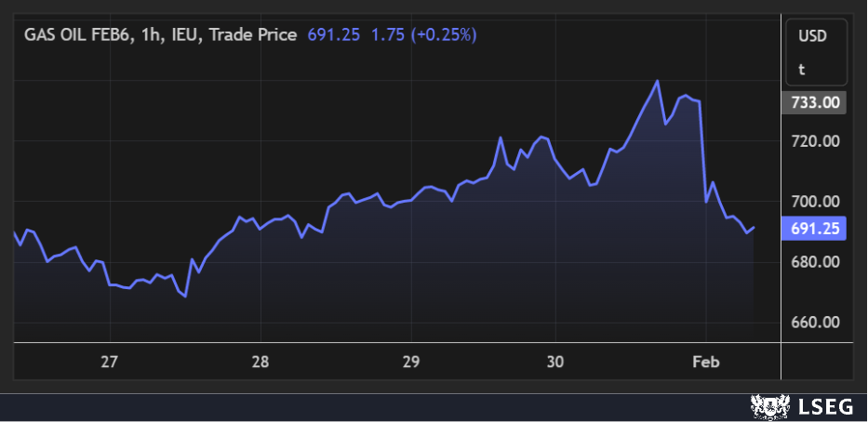The image size is (868, 422).
Task: Click the last price value 691.25 in legend
Action: coord(335,34)
